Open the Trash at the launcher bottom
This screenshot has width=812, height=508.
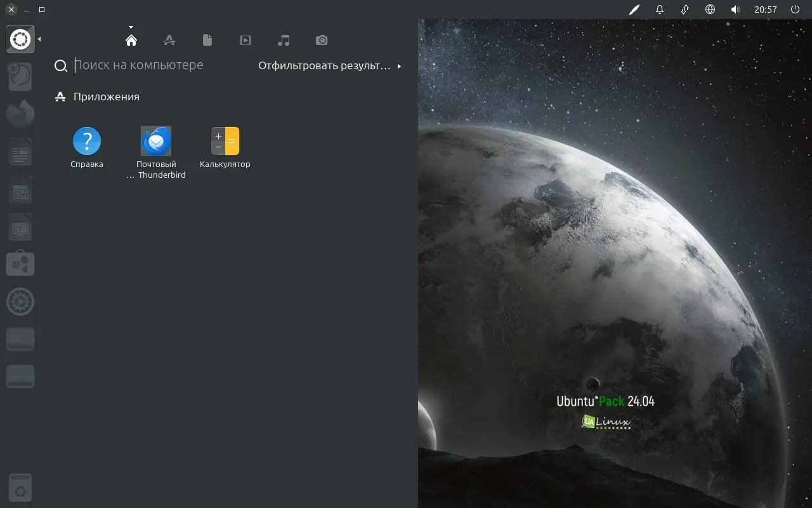[x=20, y=488]
